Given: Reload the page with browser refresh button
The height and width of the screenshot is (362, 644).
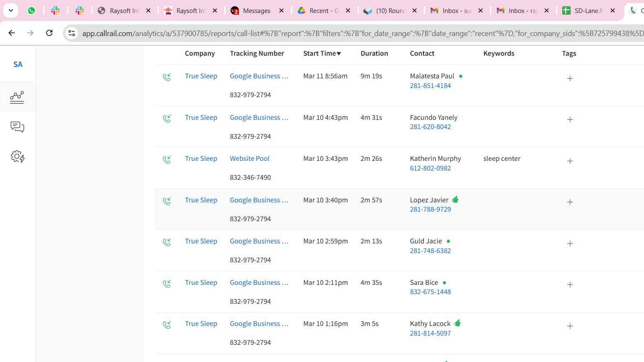Looking at the screenshot, I should (x=49, y=33).
